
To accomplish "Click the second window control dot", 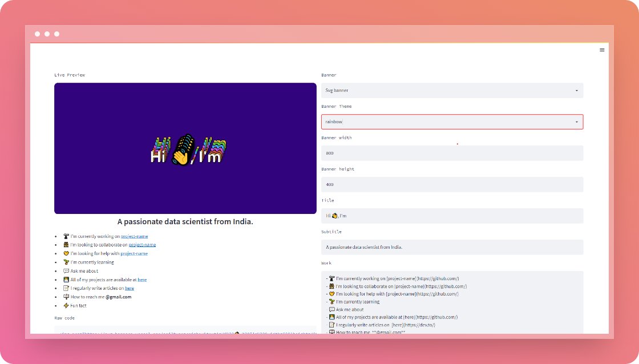I will 47,34.
